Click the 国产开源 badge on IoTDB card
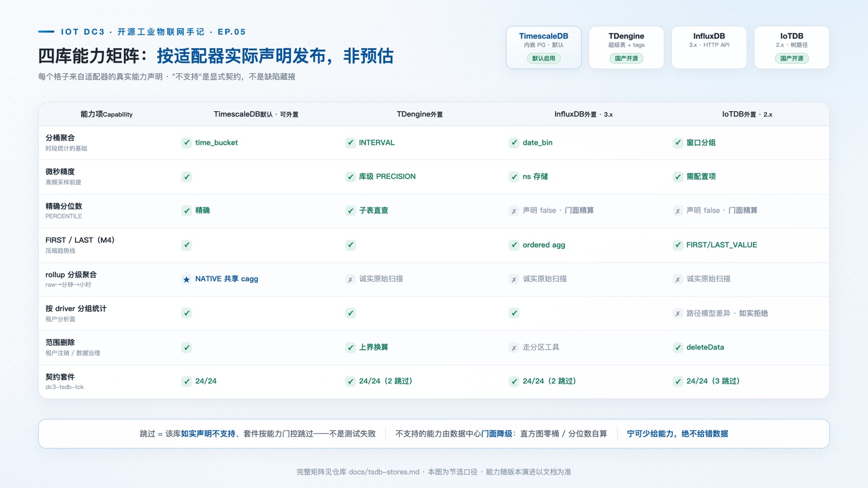 (792, 59)
